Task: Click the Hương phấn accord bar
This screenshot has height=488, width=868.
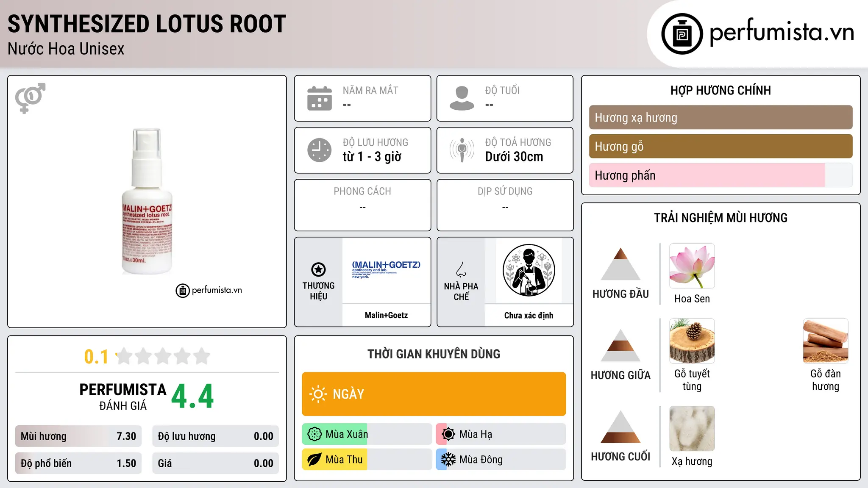Action: tap(721, 175)
